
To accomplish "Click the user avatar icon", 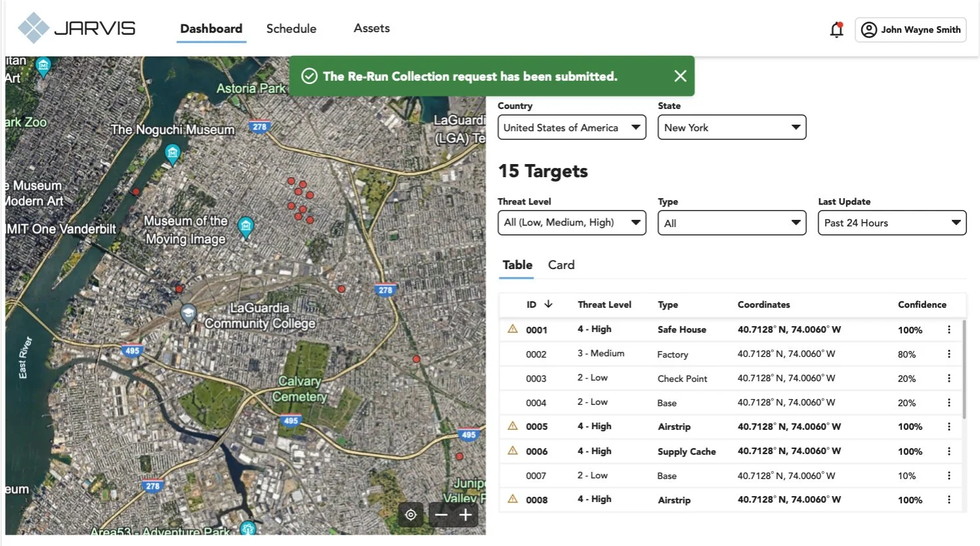I will pos(868,30).
